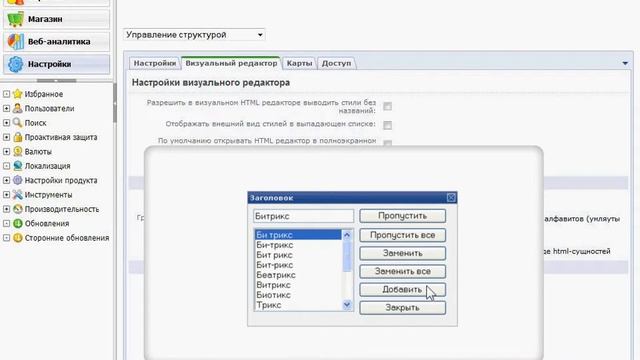The height and width of the screenshot is (360, 640).
Task: Click the Сторонние обновления yellow icon
Action: pyautogui.click(x=18, y=238)
